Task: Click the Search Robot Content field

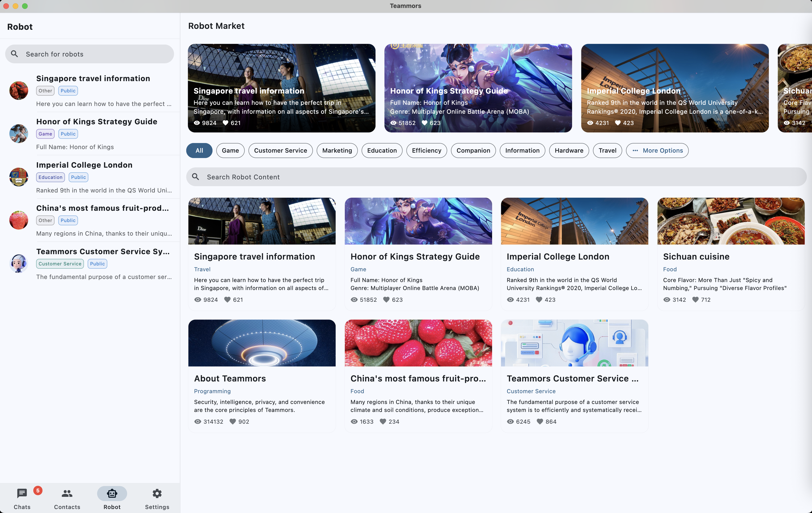Action: [x=496, y=177]
